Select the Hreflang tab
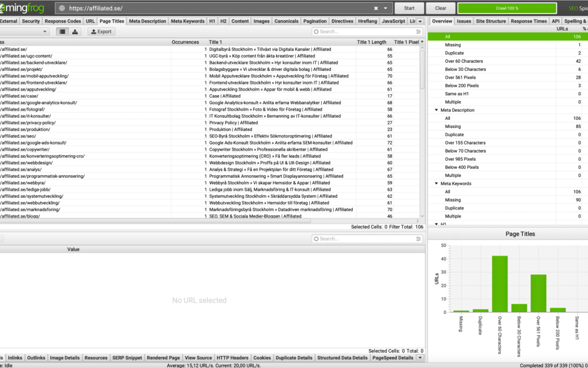The height and width of the screenshot is (368, 588). tap(367, 21)
